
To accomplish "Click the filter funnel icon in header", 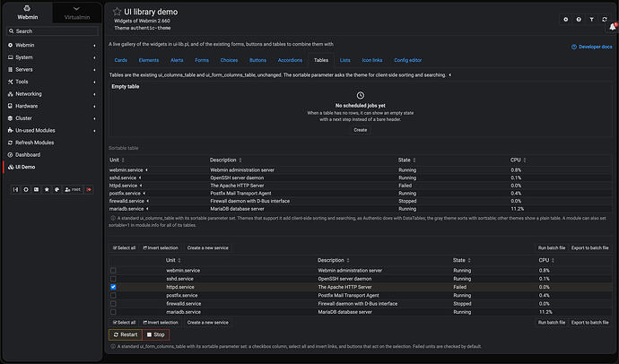I will coord(591,20).
